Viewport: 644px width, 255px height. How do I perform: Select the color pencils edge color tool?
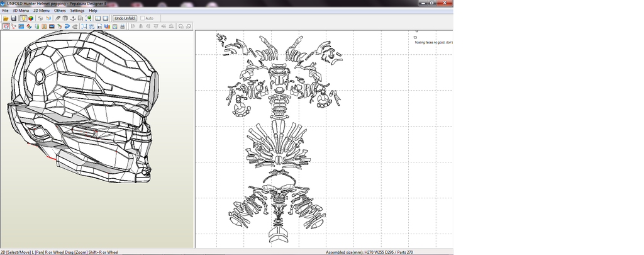(29, 26)
